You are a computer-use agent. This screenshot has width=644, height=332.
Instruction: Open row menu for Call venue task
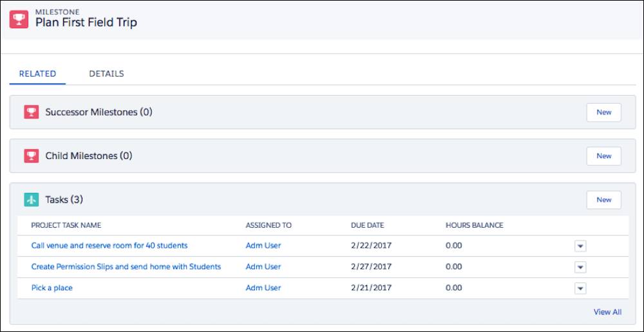[580, 246]
